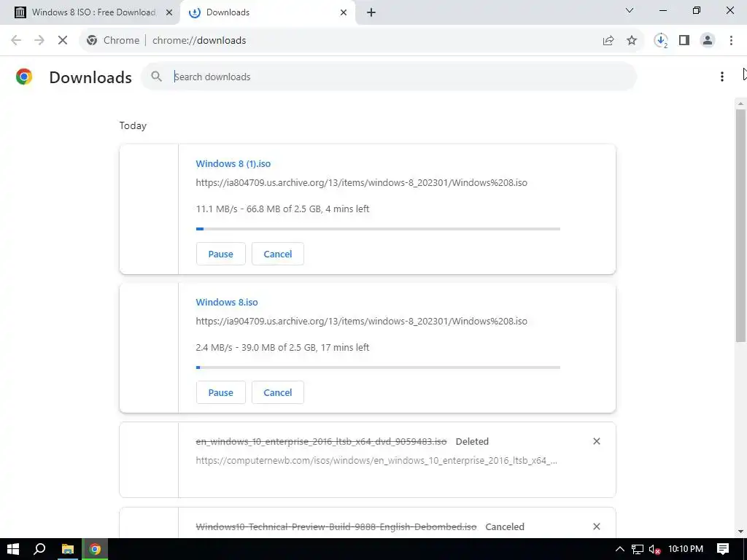The width and height of the screenshot is (747, 560).
Task: Close the Windows 8 ISO tab
Action: (169, 12)
